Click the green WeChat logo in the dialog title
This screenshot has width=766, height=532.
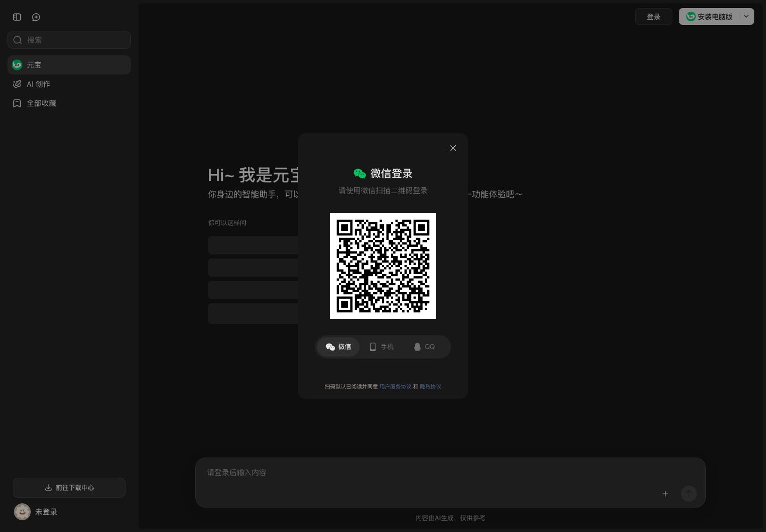pyautogui.click(x=360, y=173)
